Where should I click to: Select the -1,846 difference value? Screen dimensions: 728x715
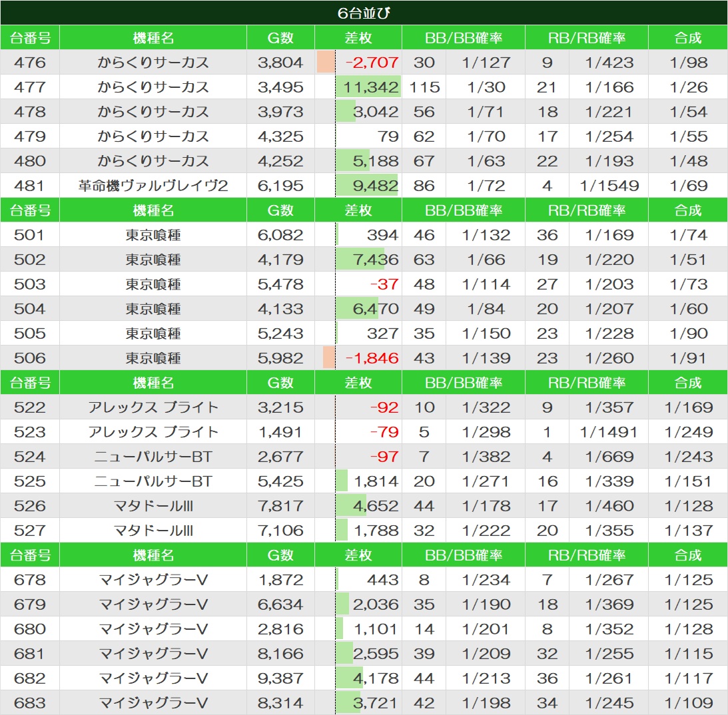point(372,357)
